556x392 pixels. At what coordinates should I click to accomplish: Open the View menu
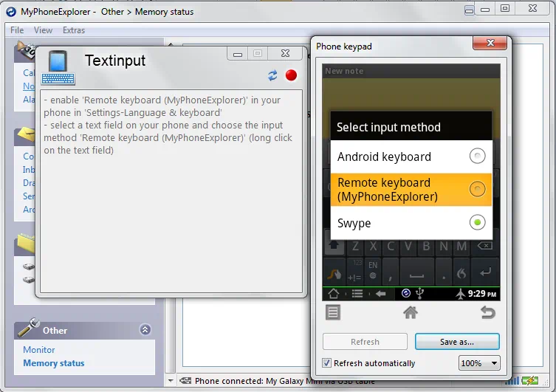pos(44,30)
